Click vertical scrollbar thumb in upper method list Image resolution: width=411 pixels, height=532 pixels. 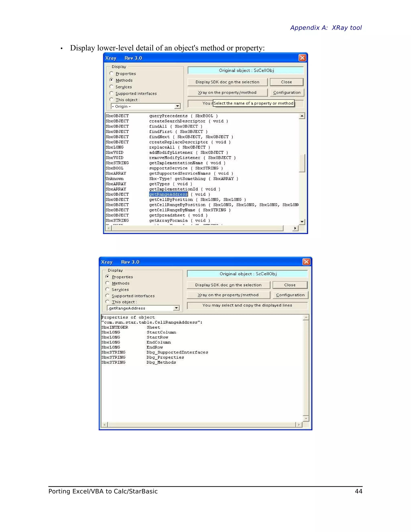click(x=302, y=163)
